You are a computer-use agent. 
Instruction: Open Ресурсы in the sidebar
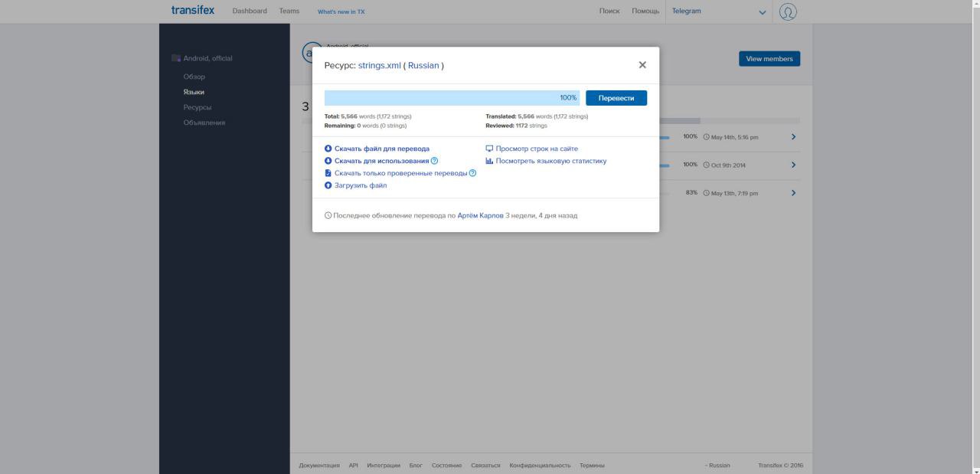pos(198,107)
